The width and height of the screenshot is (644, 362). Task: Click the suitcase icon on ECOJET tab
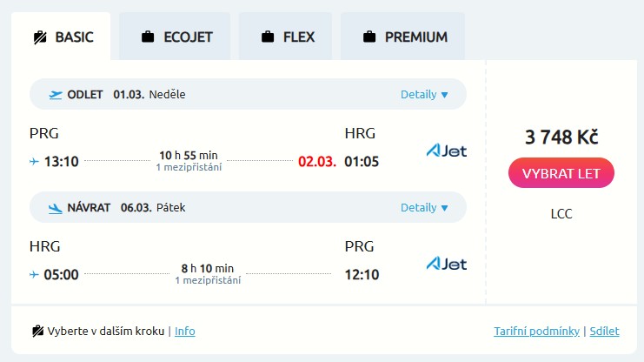pos(148,37)
